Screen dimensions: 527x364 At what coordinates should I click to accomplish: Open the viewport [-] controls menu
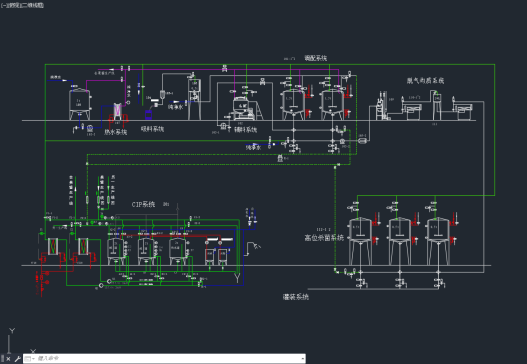[4, 5]
